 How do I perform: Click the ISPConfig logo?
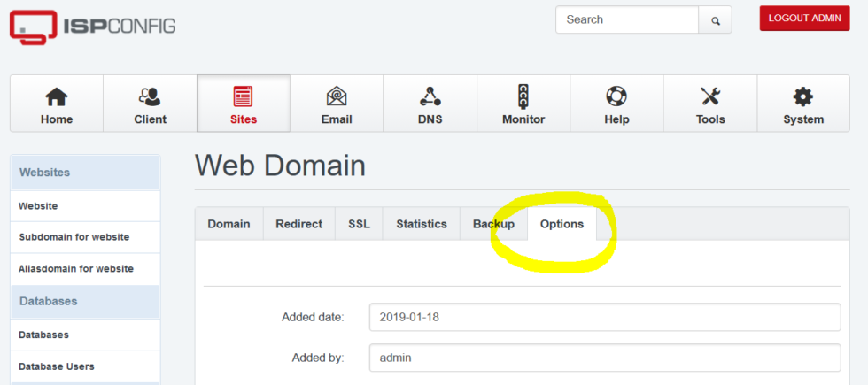[x=92, y=27]
